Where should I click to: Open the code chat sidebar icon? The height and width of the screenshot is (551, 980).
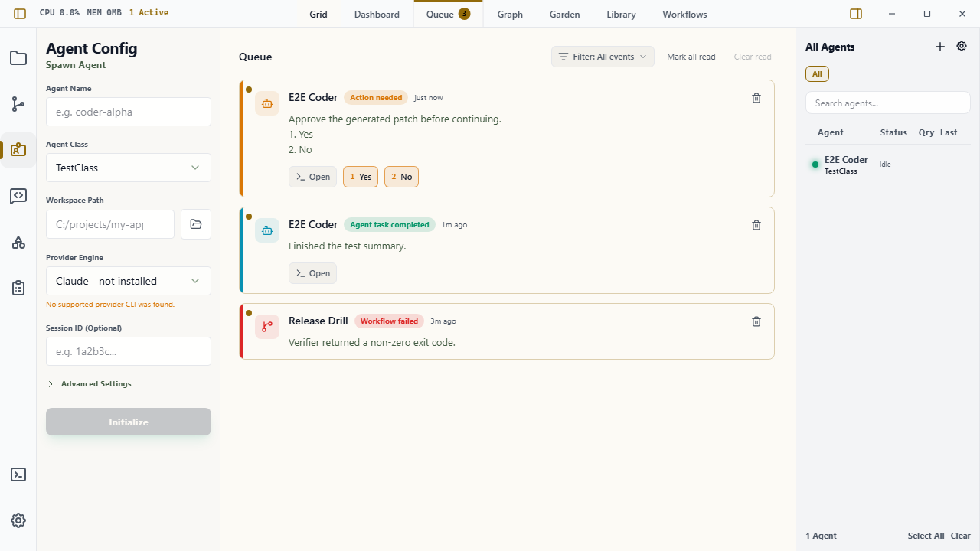tap(18, 196)
